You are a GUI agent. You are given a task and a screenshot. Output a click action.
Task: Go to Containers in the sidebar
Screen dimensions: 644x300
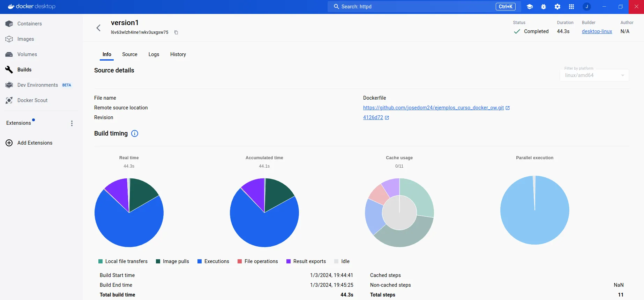click(30, 24)
